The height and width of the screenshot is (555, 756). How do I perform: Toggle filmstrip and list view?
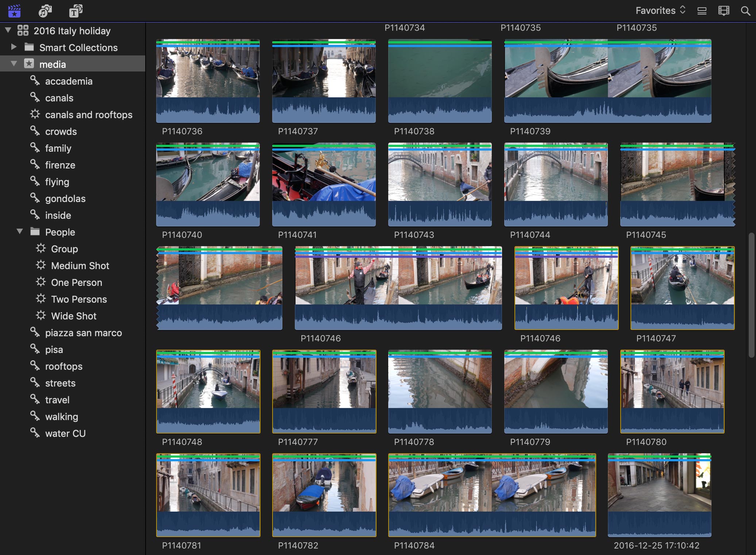pos(702,11)
